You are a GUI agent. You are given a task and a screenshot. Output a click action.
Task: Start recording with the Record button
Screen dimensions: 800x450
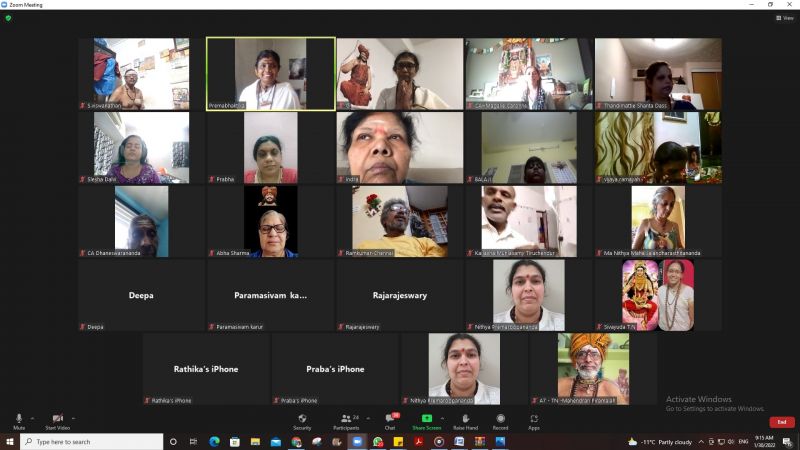click(501, 421)
